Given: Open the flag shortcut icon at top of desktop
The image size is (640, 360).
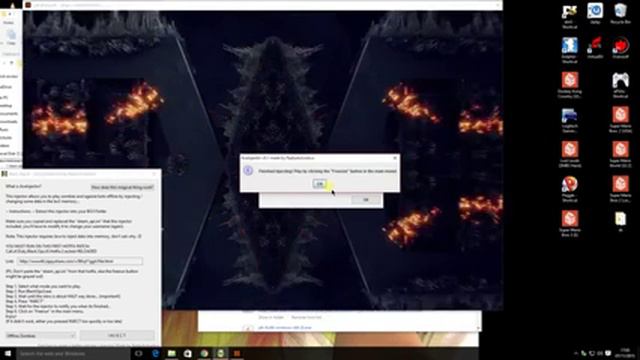Looking at the screenshot, I should coord(570,16).
